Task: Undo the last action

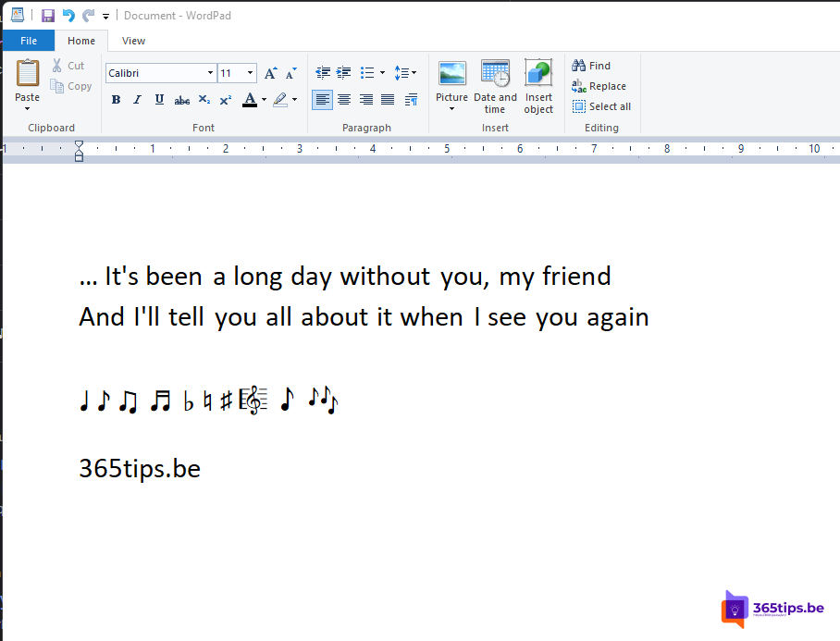Action: 68,16
